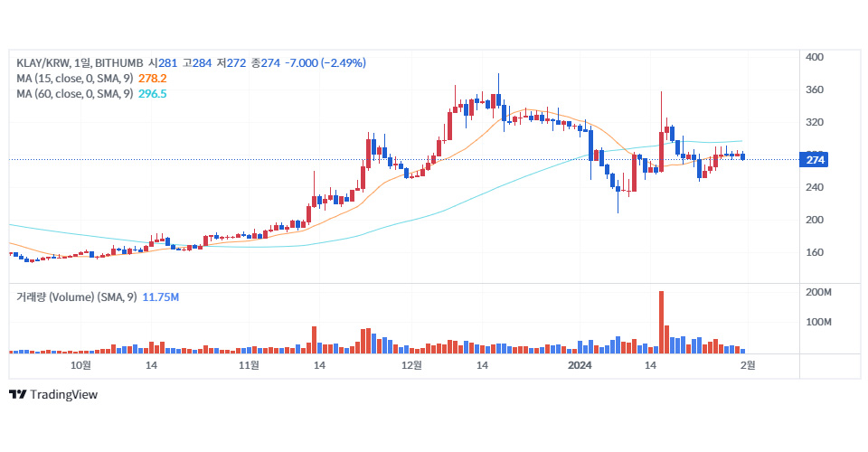The width and height of the screenshot is (868, 452).
Task: Click the 2024 label on time axis
Action: [x=579, y=365]
